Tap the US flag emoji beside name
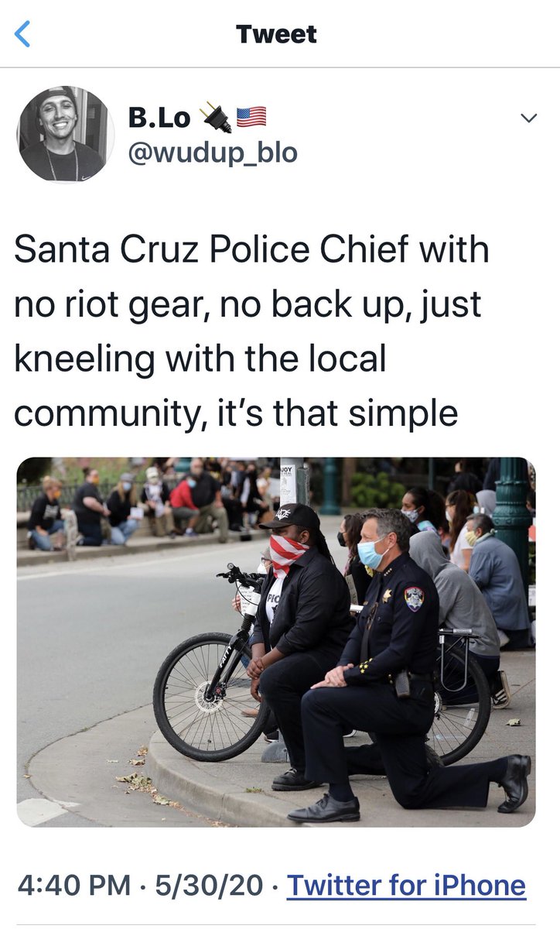Screen dimensions: 560x929 (251, 118)
